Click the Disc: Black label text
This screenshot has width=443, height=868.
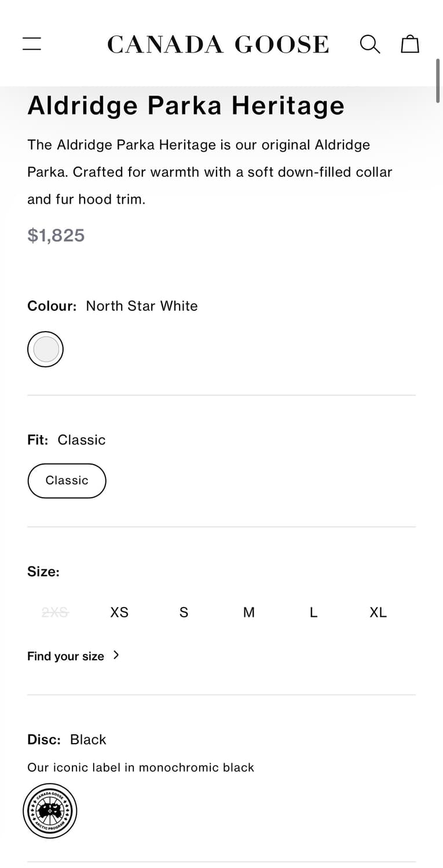click(x=67, y=740)
